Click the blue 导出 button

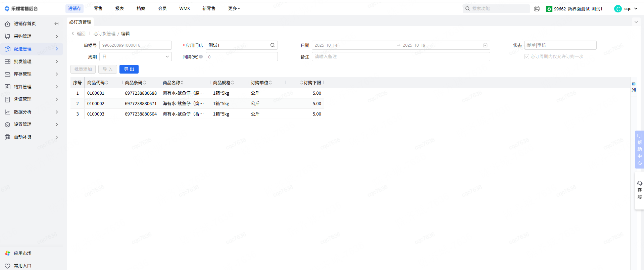point(129,69)
